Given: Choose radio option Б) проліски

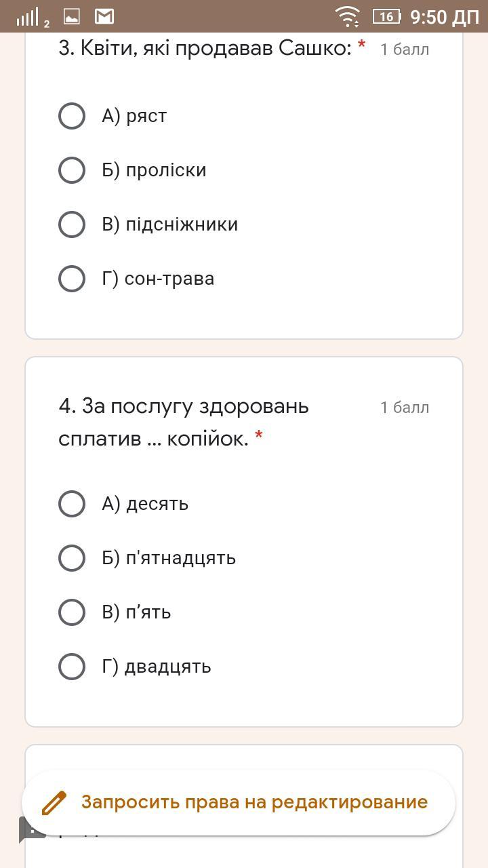Looking at the screenshot, I should 72,170.
